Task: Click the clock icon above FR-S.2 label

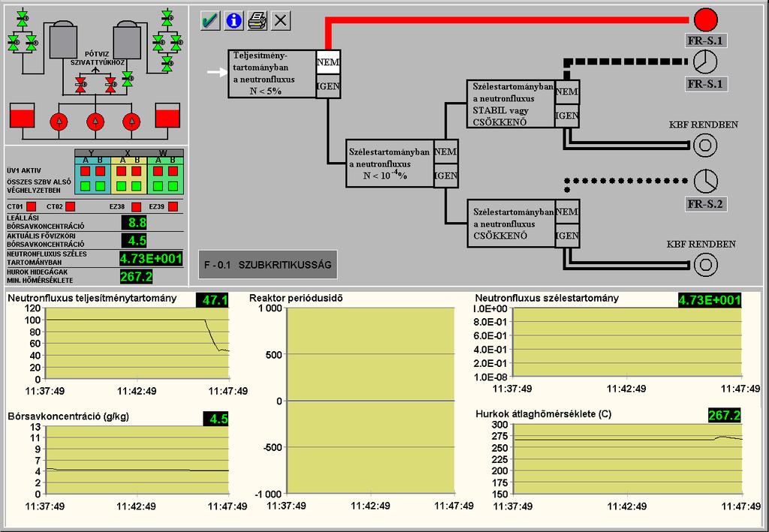Action: click(706, 182)
